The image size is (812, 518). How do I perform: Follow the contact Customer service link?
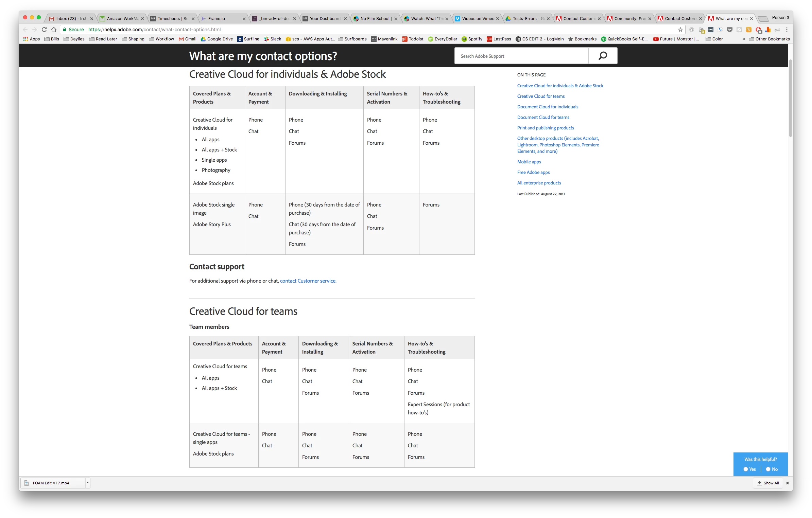click(308, 281)
